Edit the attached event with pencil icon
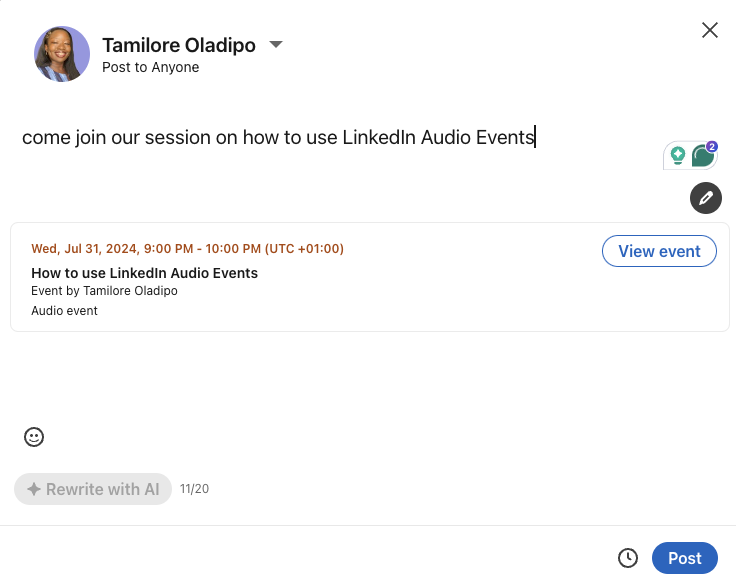Image resolution: width=736 pixels, height=584 pixels. coord(705,198)
